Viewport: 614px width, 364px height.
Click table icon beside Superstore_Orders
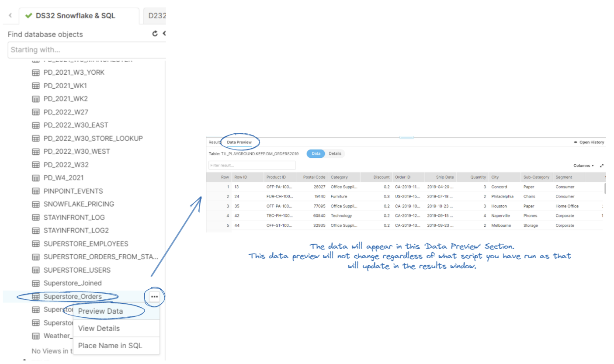coord(36,297)
